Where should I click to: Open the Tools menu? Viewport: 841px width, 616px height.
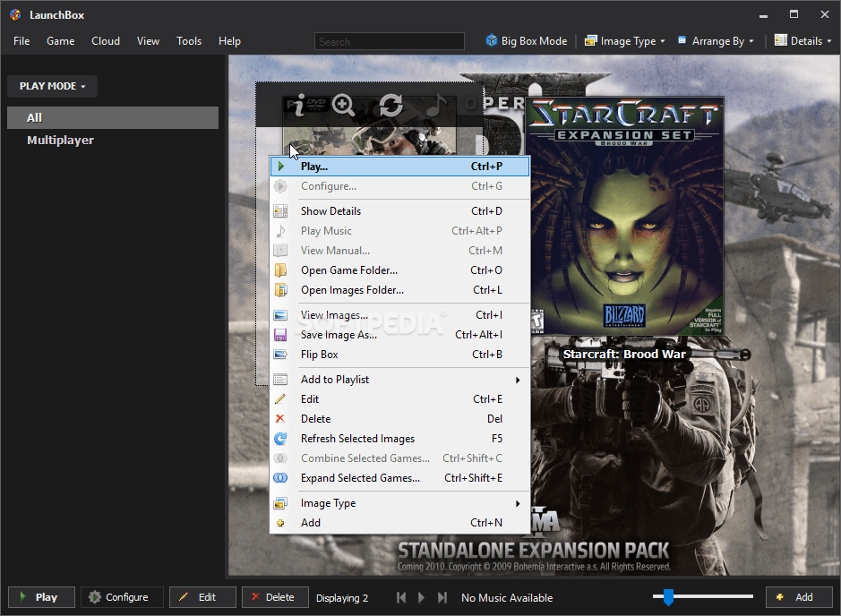tap(189, 41)
